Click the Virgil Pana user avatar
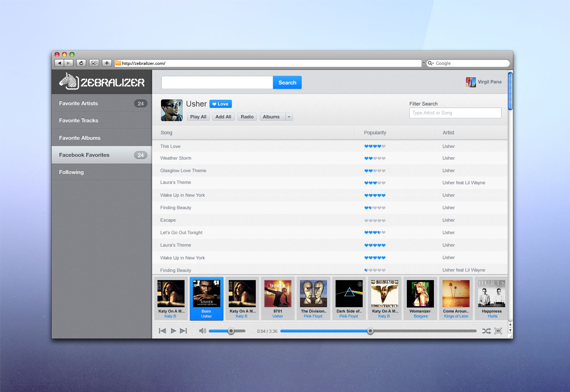570x392 pixels. (471, 82)
